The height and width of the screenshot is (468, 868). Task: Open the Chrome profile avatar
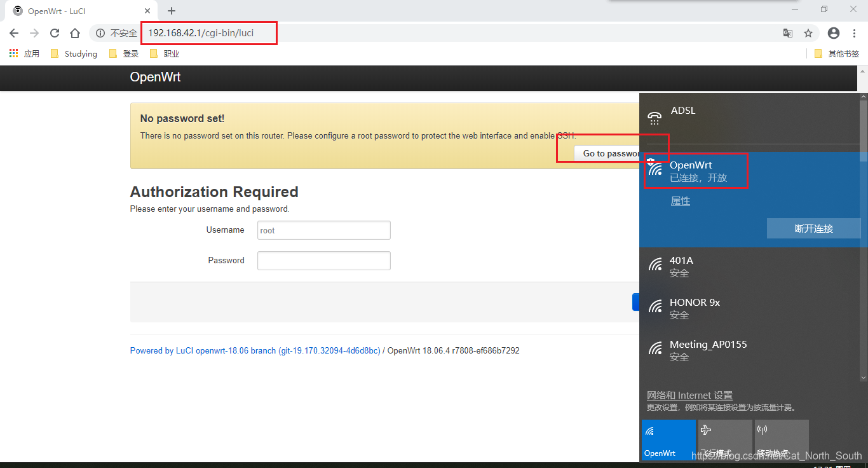(x=834, y=33)
